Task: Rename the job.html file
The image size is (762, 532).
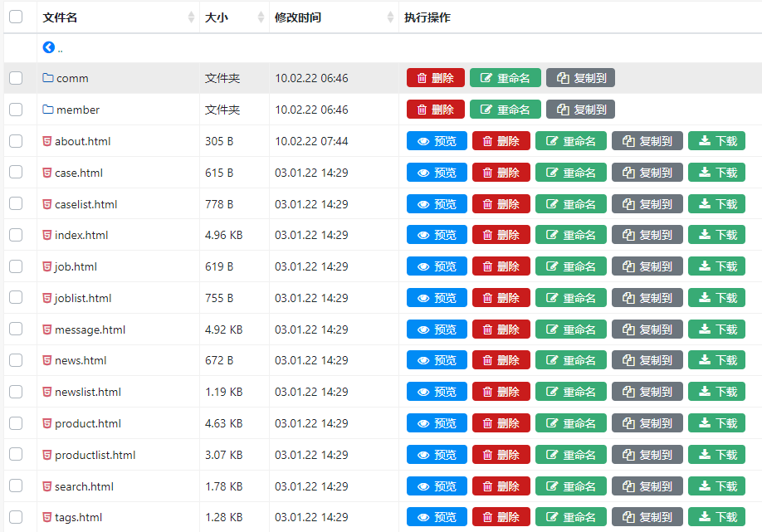Action: click(x=570, y=266)
